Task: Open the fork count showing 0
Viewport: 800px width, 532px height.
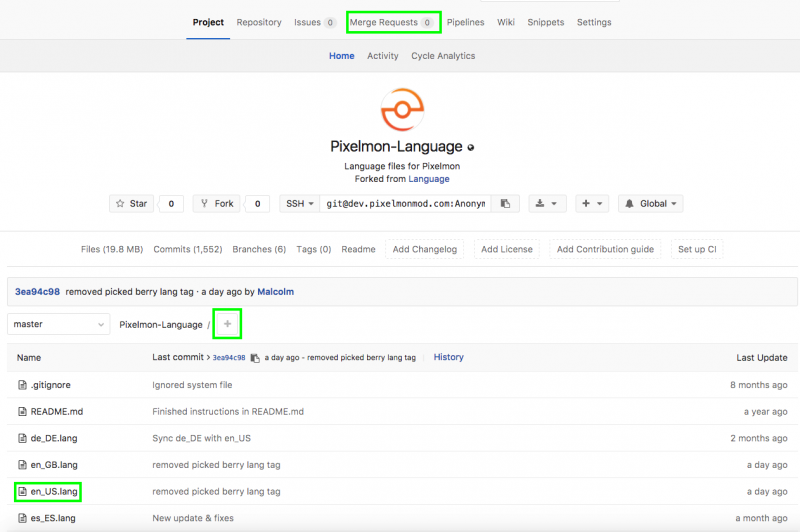Action: pyautogui.click(x=257, y=204)
